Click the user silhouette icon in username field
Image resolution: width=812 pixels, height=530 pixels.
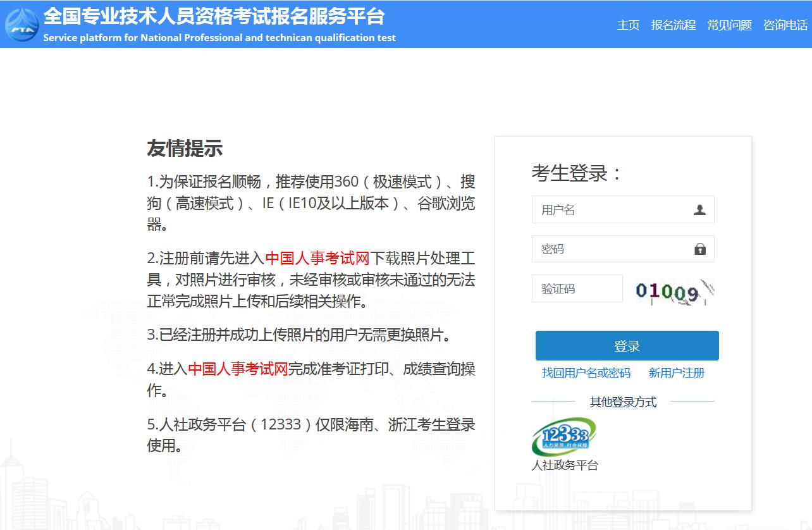(699, 210)
